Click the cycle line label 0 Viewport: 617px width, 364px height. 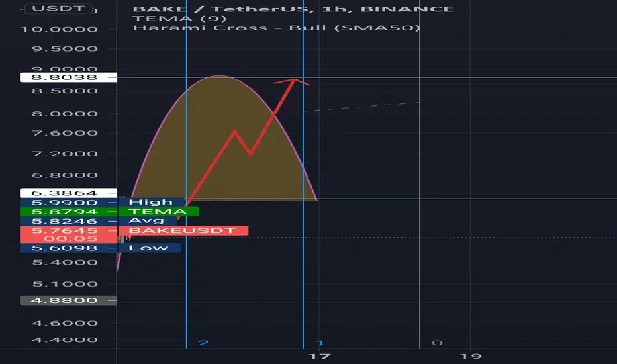click(x=437, y=343)
